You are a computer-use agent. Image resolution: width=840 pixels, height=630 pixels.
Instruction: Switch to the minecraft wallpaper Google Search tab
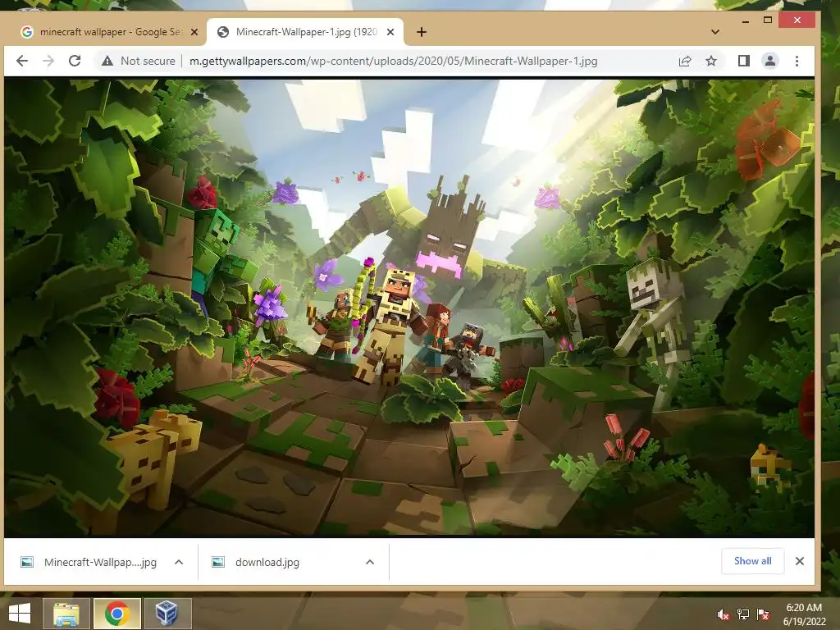click(109, 32)
